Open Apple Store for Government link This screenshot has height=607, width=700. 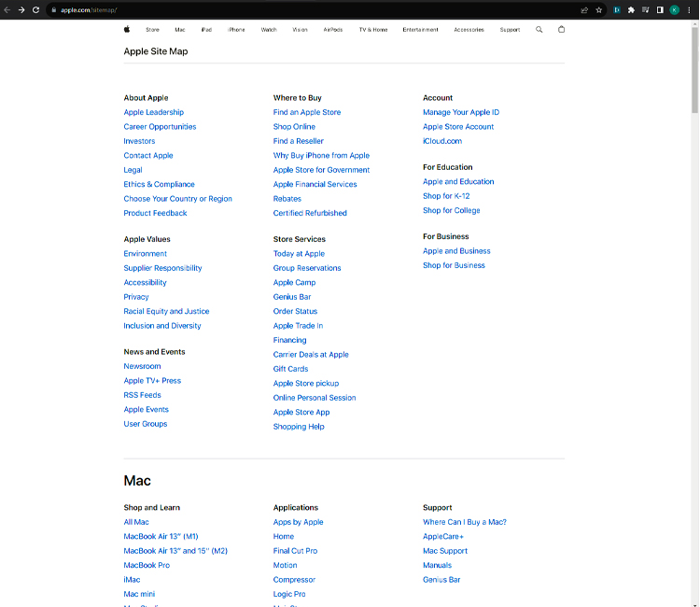321,170
